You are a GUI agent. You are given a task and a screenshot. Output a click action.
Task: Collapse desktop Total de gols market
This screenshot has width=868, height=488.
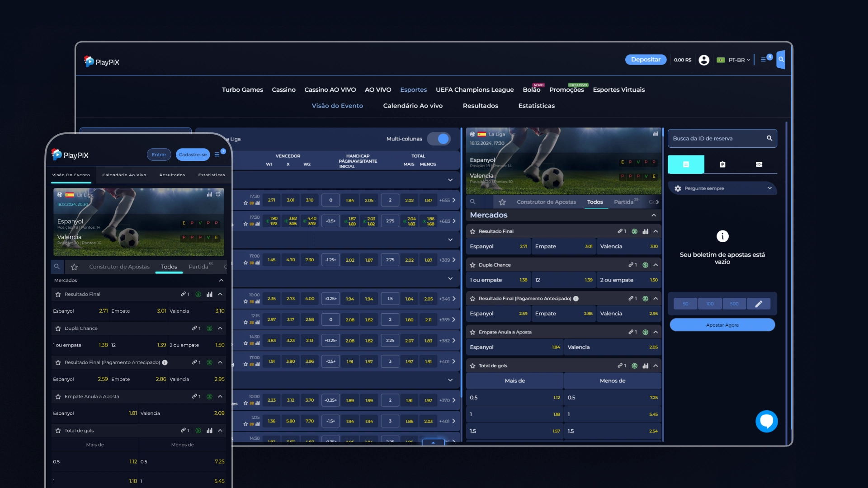click(x=656, y=366)
